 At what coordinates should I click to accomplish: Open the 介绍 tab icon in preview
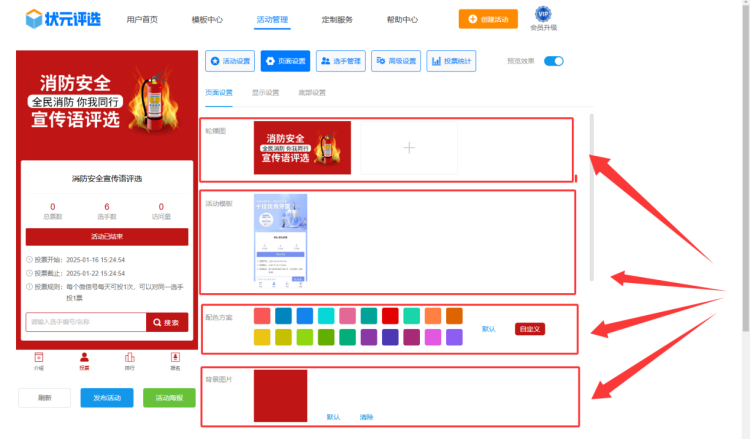point(38,359)
